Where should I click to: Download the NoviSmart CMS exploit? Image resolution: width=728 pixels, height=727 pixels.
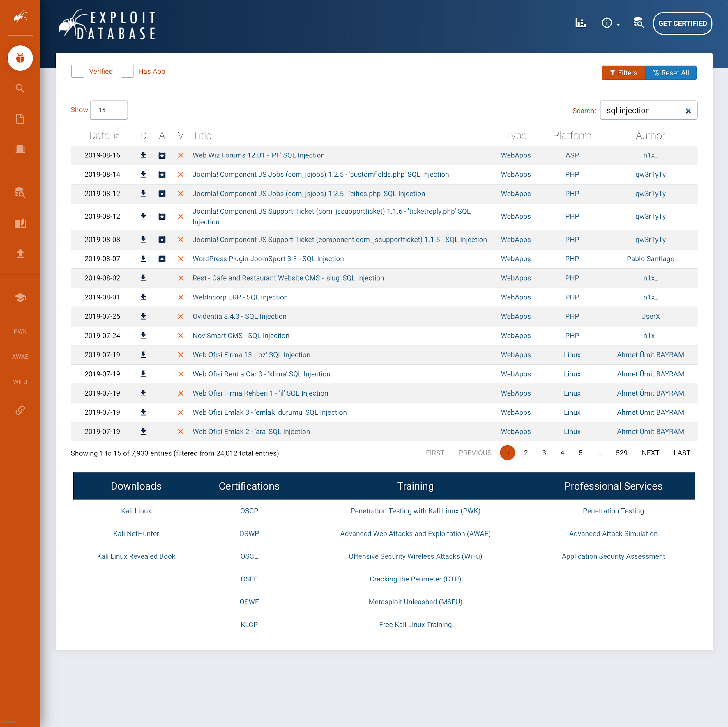[143, 336]
